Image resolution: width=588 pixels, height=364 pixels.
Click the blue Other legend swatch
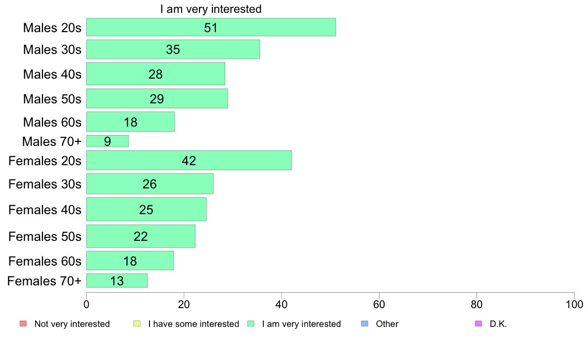click(365, 323)
